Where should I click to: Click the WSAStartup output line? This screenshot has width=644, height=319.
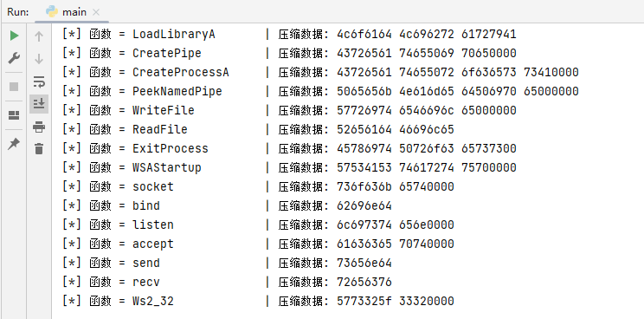click(x=289, y=167)
